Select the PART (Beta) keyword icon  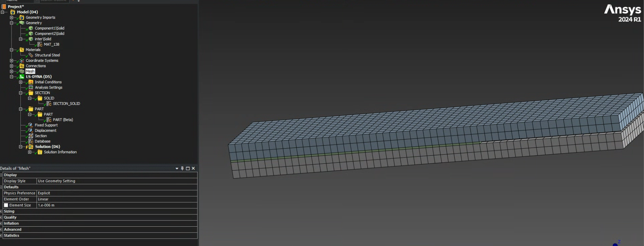49,120
